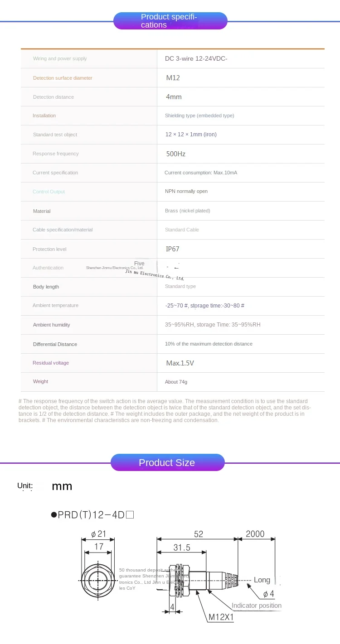
Task: Click the 500Hz response frequency value
Action: point(176,154)
